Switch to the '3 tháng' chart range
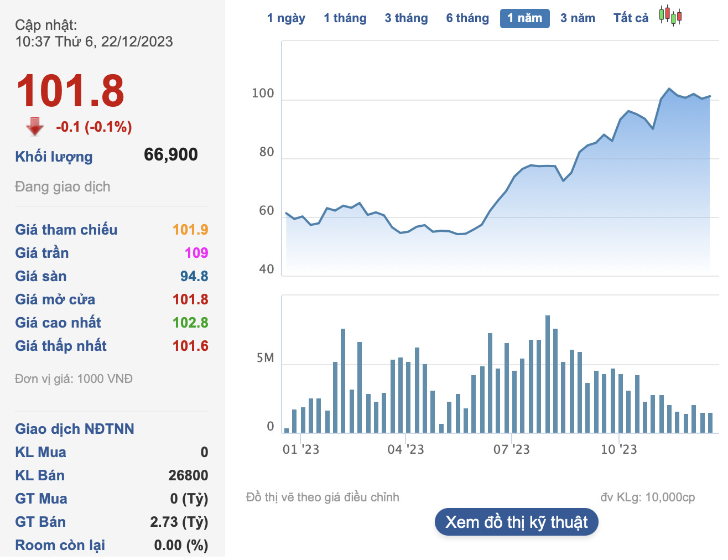Screen dimensions: 728x560 click(406, 18)
